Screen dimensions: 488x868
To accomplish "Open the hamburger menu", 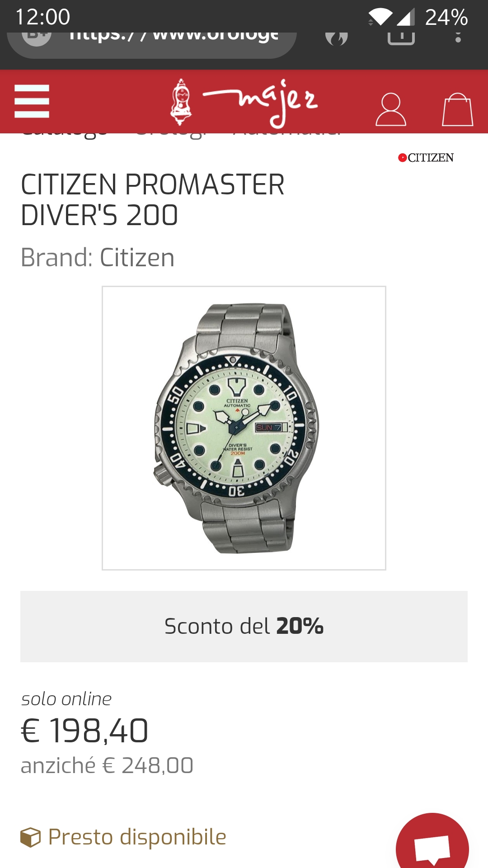I will (x=32, y=101).
